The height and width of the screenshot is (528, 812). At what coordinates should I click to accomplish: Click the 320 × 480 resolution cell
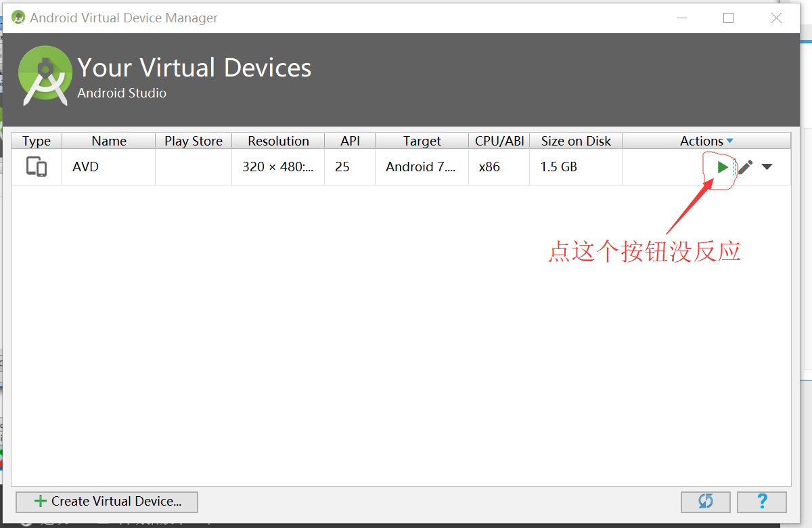[278, 167]
